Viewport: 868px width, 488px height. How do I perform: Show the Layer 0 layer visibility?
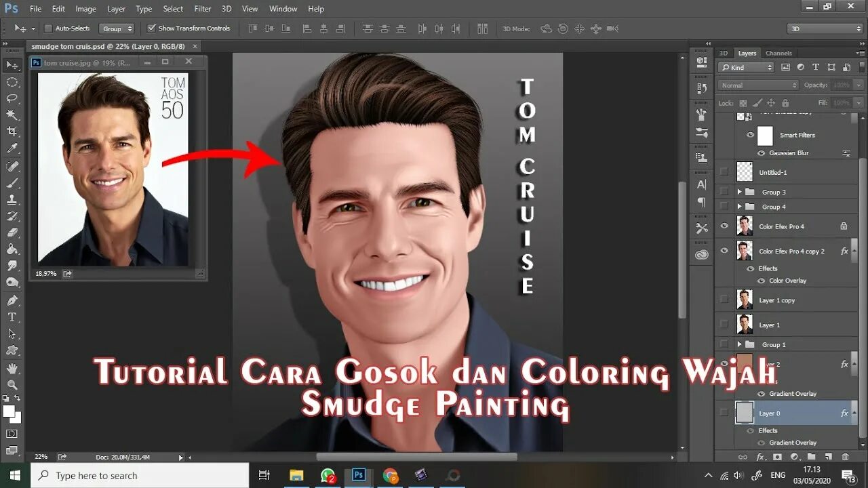724,413
